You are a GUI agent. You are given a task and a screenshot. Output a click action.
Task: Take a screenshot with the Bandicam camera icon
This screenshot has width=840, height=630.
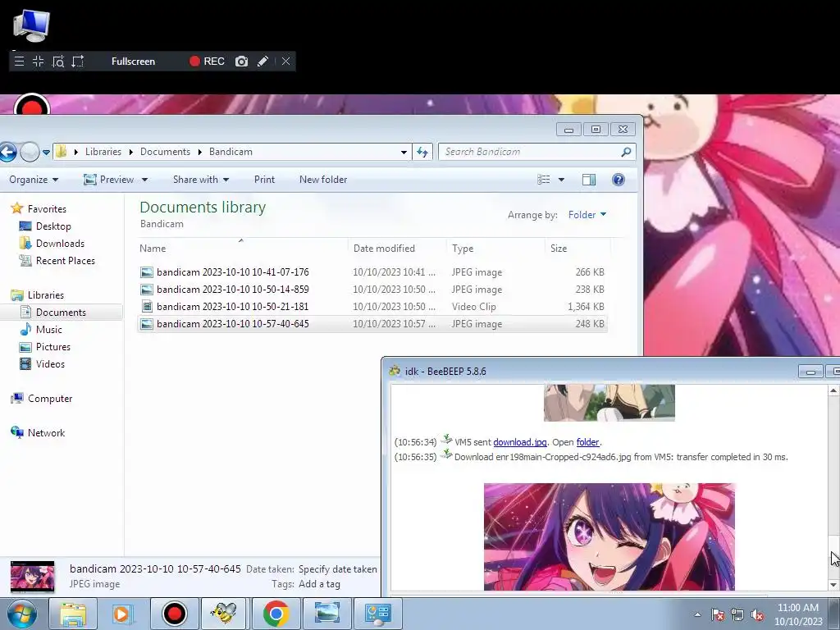point(242,61)
